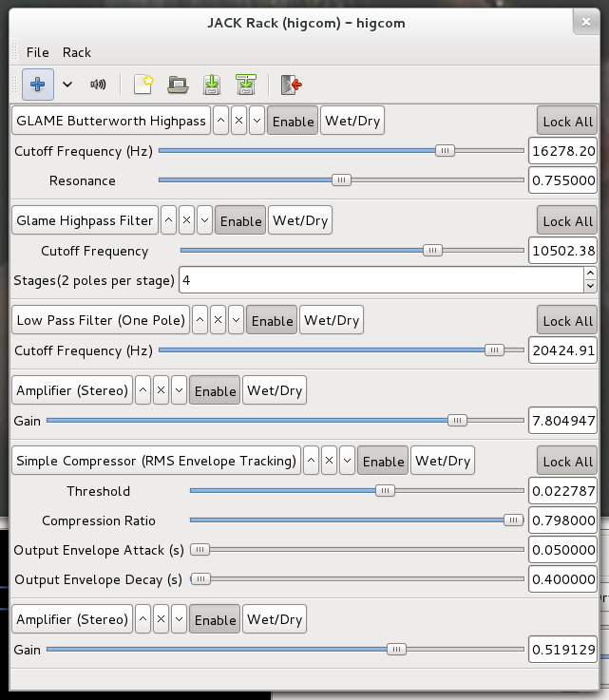Move Low Pass Filter (One Pole) down

click(x=236, y=320)
